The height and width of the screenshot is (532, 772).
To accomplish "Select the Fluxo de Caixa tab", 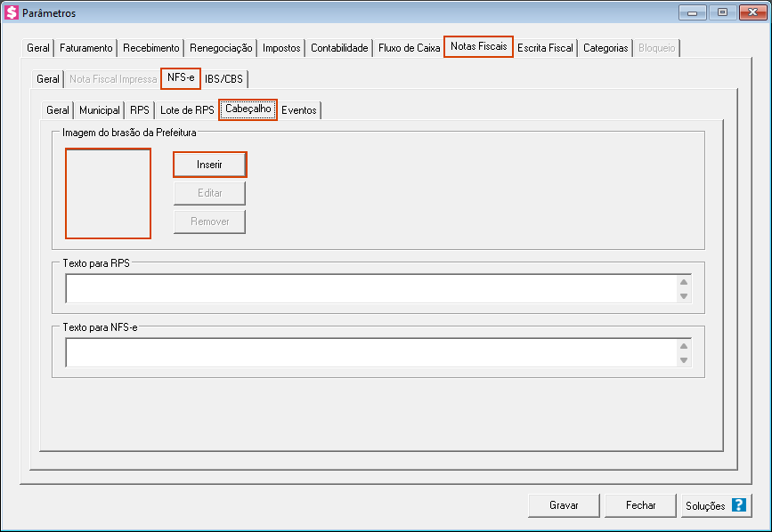I will click(409, 48).
